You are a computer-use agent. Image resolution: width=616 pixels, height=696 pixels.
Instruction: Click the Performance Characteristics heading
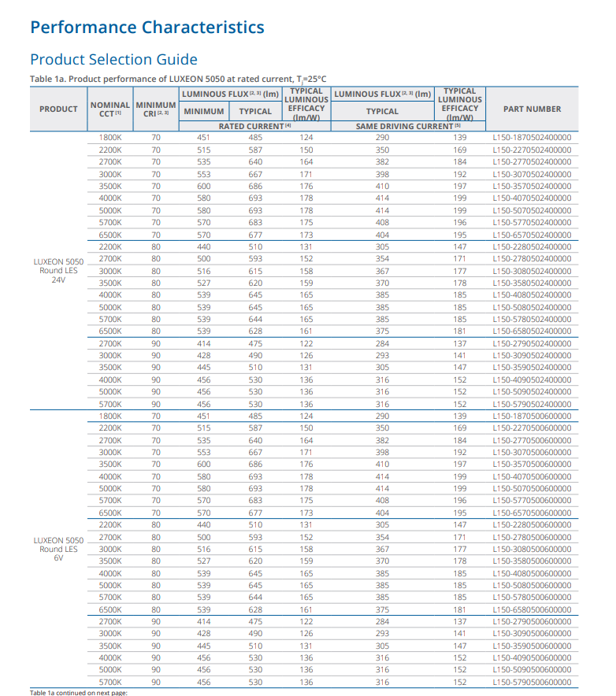pyautogui.click(x=147, y=28)
